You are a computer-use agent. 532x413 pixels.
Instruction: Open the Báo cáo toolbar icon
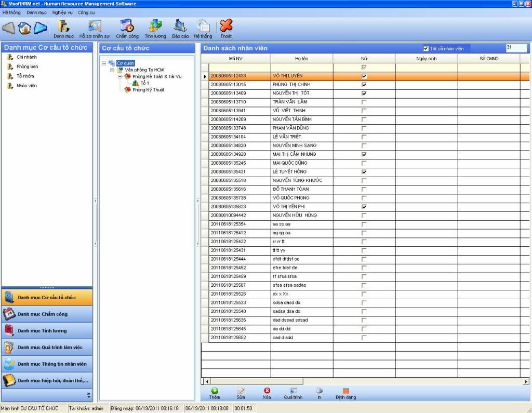tap(180, 29)
